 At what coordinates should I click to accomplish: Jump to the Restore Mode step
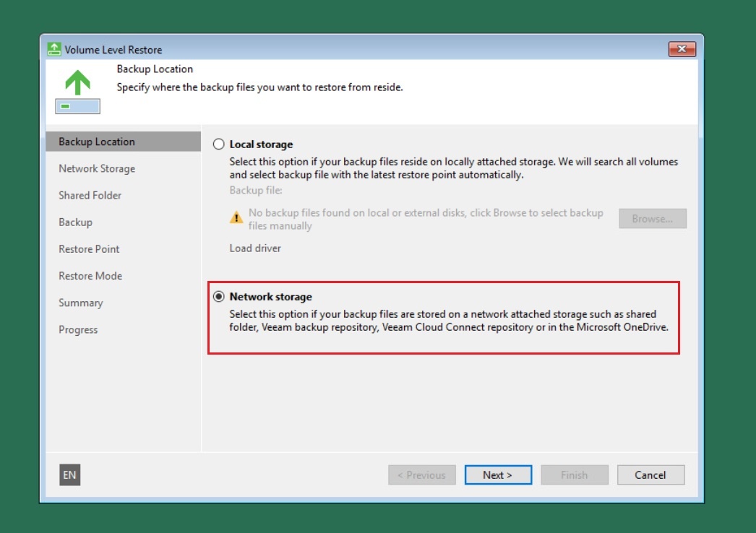point(90,276)
